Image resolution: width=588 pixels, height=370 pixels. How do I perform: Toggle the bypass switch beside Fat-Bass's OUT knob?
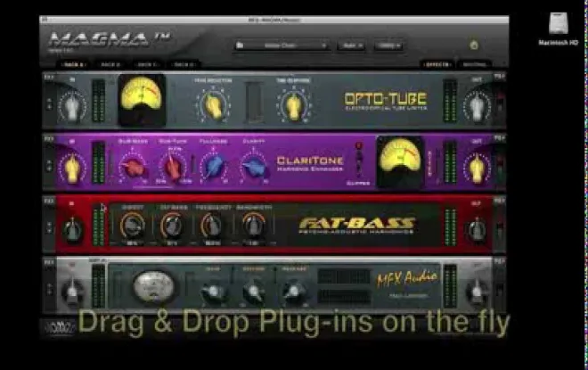[499, 228]
